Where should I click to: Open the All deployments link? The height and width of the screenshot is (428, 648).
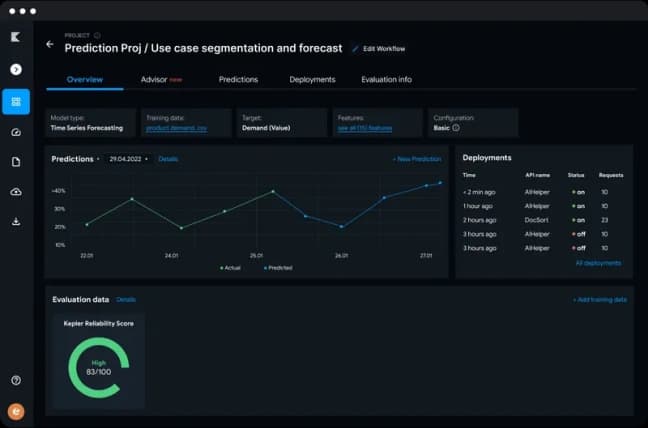coord(598,263)
